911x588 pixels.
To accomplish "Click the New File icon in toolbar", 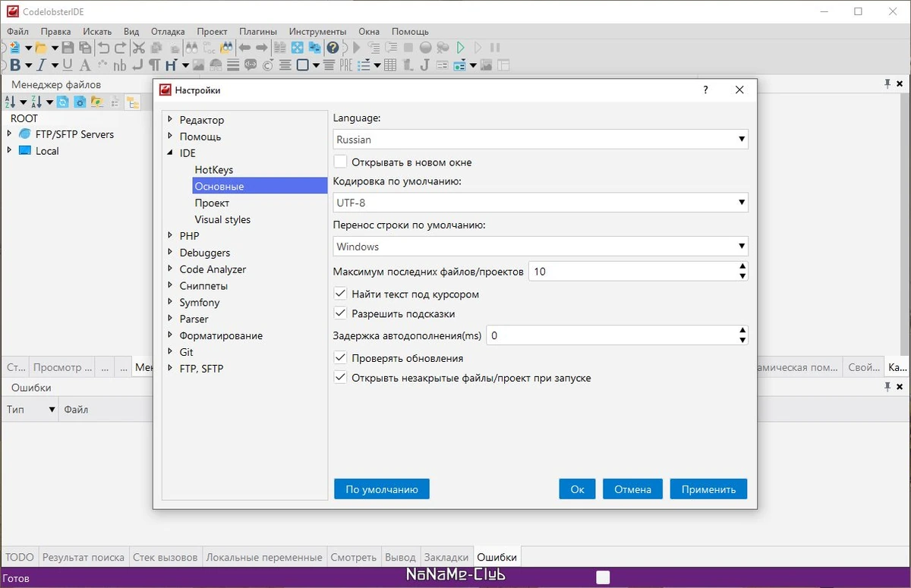I will click(14, 47).
